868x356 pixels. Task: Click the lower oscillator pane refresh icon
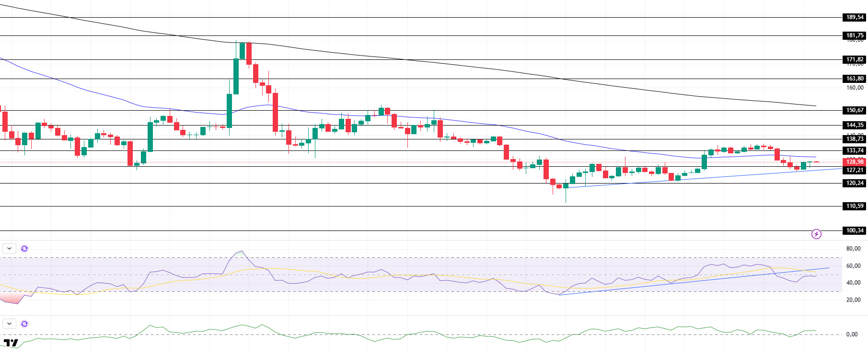click(x=24, y=324)
